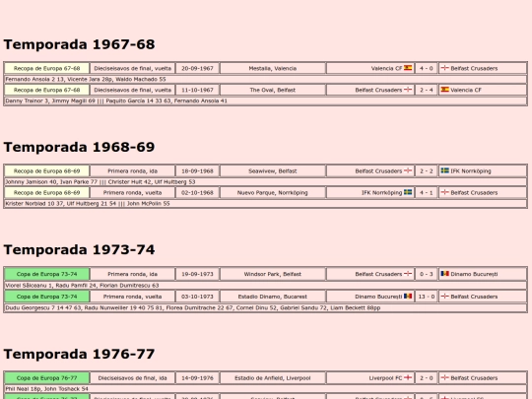Image resolution: width=532 pixels, height=399 pixels.
Task: Click the 13 - 0 score
Action: click(427, 297)
